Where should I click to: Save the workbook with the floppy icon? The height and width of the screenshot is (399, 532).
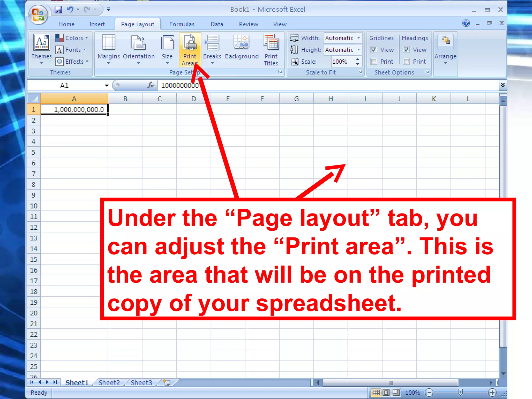click(58, 10)
